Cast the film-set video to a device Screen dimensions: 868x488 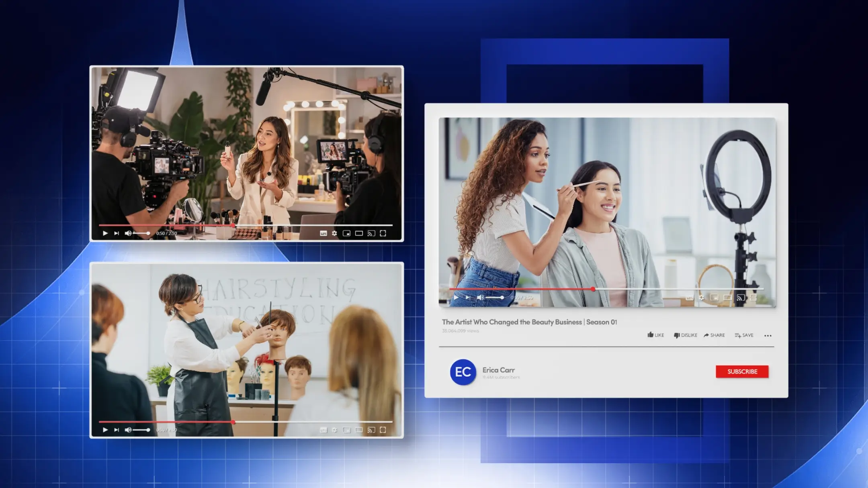click(371, 233)
